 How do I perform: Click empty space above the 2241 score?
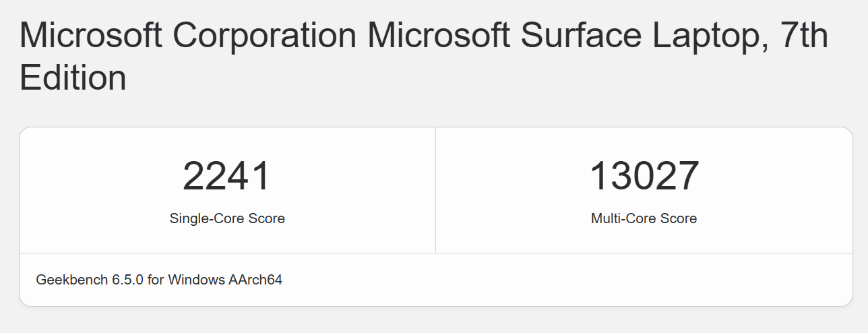226,142
